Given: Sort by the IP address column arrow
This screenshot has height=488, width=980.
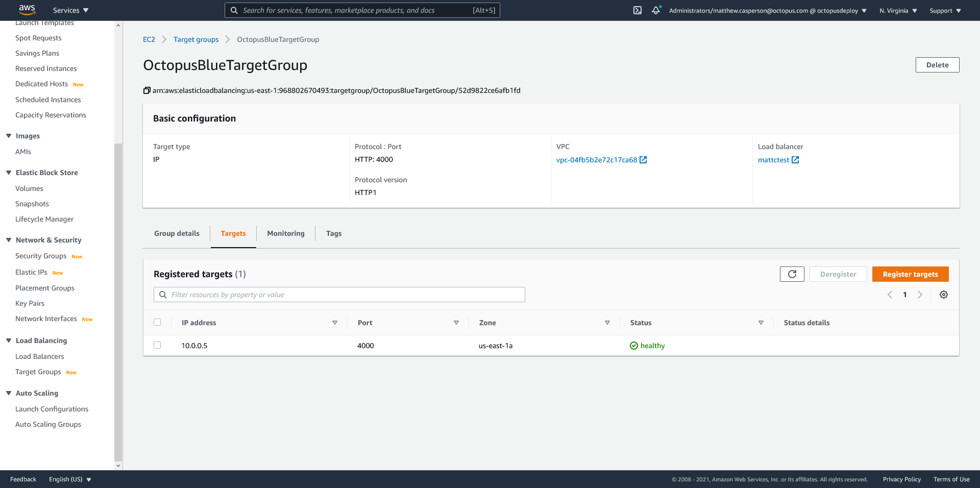Looking at the screenshot, I should point(335,323).
